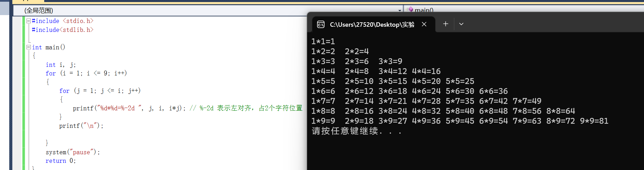
Task: Click the inner for loop with j
Action: [x=100, y=91]
